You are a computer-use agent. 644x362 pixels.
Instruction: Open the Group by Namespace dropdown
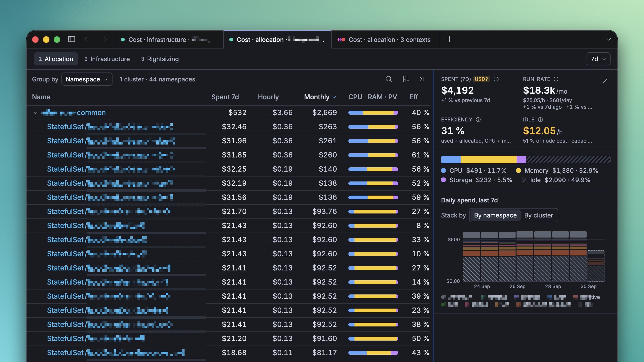(87, 79)
